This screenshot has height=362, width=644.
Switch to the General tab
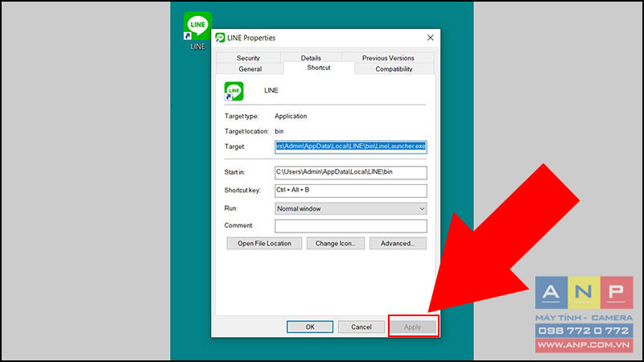tap(250, 69)
